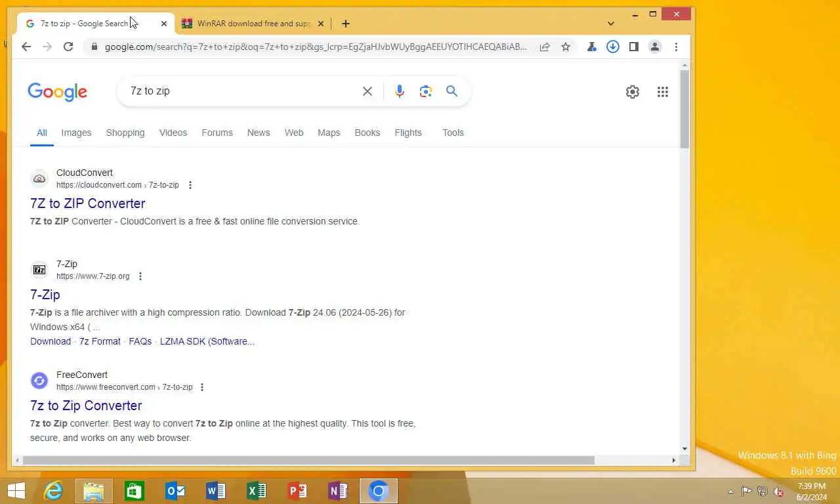Close the 7z to zip tab
The image size is (840, 504).
(x=164, y=24)
